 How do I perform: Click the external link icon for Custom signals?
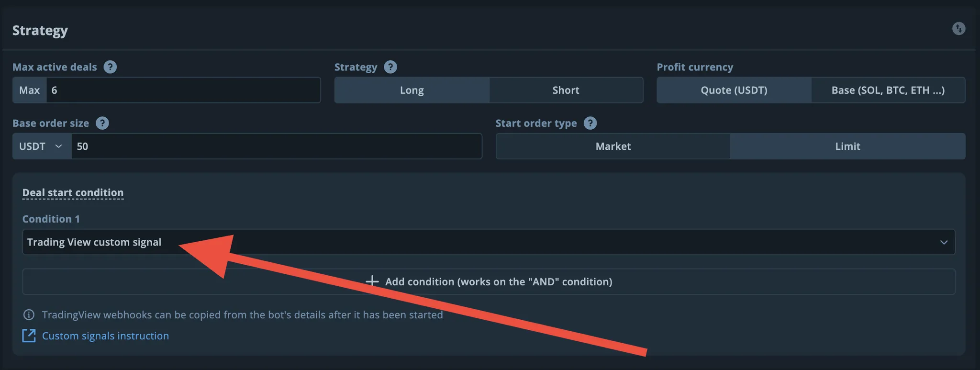(29, 336)
